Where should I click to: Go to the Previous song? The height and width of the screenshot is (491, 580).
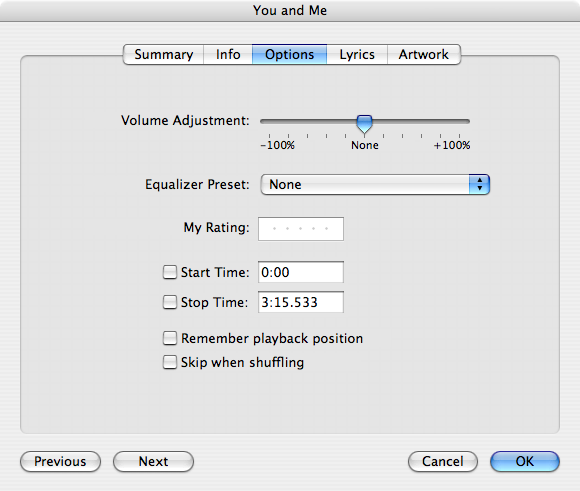60,461
